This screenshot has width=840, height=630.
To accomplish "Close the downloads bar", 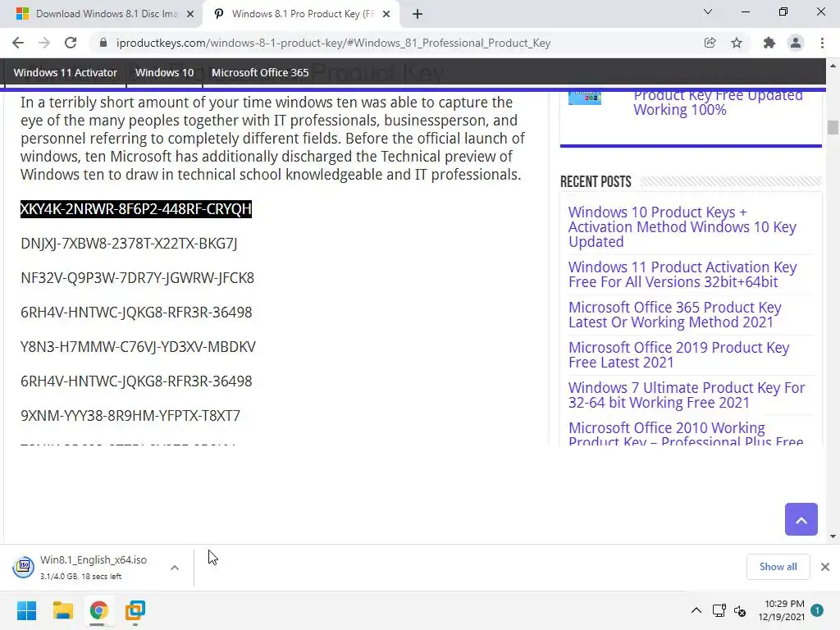I will [825, 567].
